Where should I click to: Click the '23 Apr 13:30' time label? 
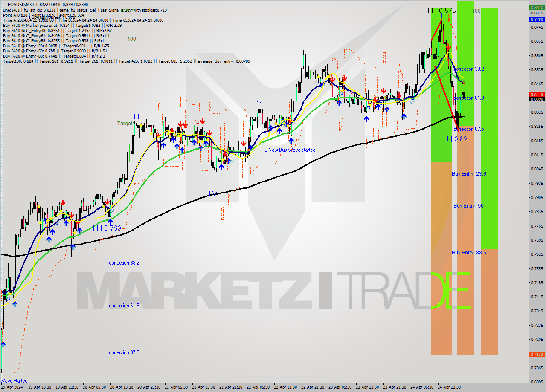[368, 387]
